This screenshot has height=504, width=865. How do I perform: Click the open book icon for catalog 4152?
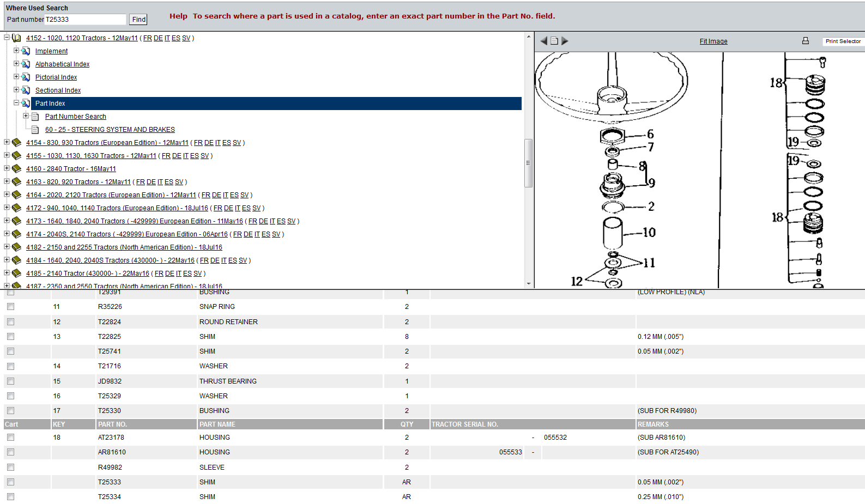(x=17, y=38)
